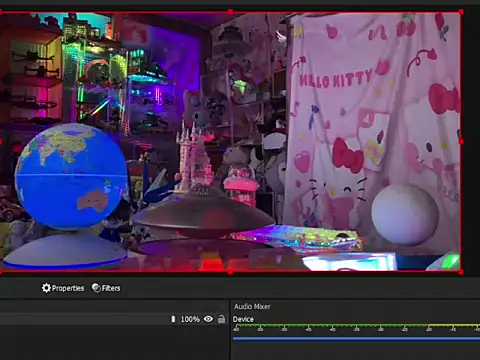
Task: Open source Properties via the text label
Action: click(68, 288)
